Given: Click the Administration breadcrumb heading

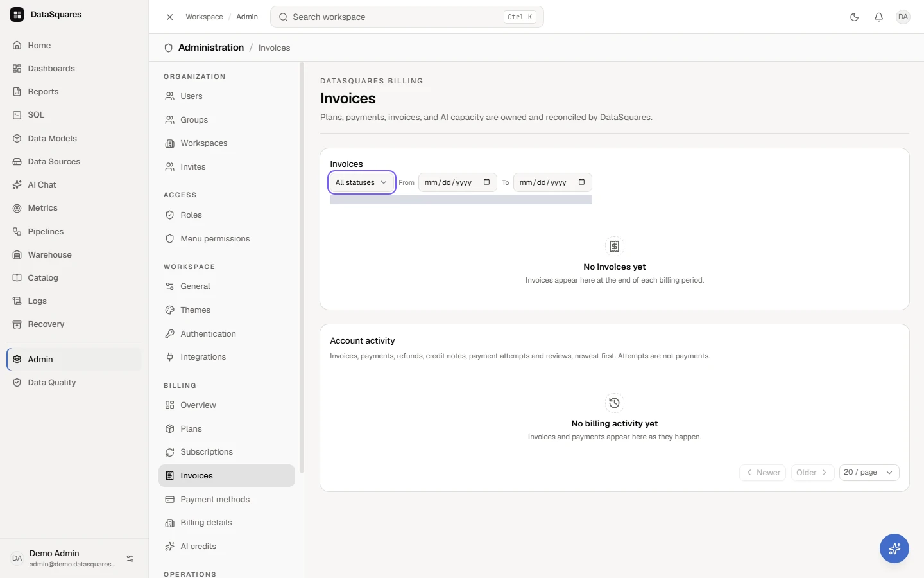Looking at the screenshot, I should coord(211,48).
